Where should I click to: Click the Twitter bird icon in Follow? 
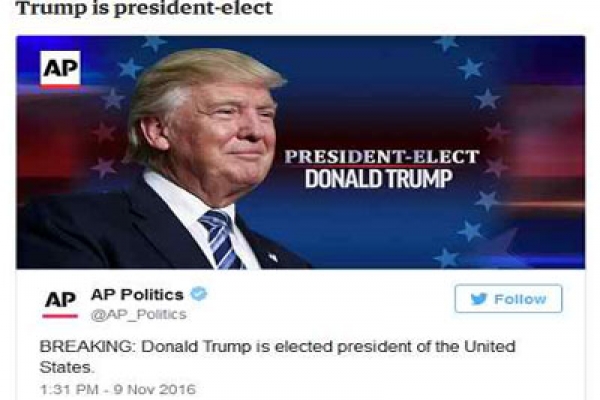478,299
